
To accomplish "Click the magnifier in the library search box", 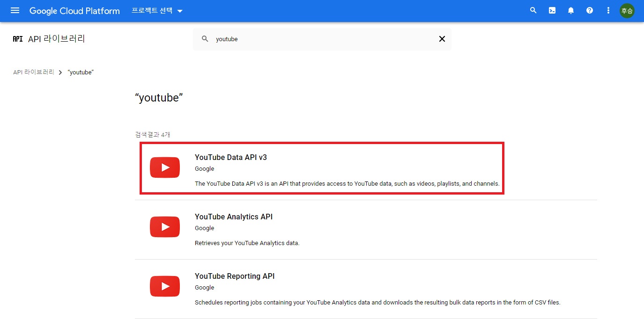I will pyautogui.click(x=205, y=39).
